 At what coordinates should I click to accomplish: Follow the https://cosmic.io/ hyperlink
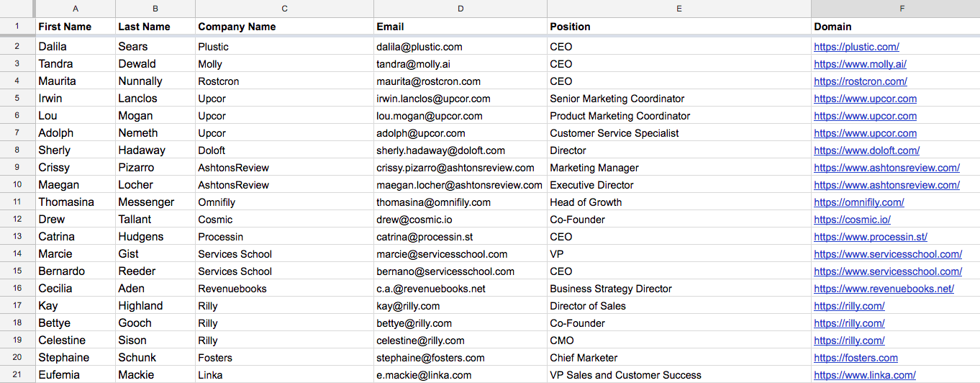click(x=852, y=220)
